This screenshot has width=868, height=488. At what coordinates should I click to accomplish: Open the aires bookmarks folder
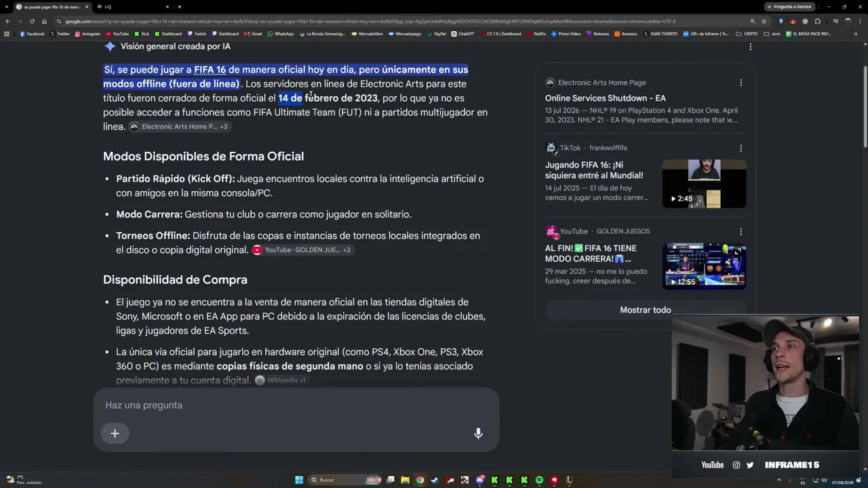(772, 34)
